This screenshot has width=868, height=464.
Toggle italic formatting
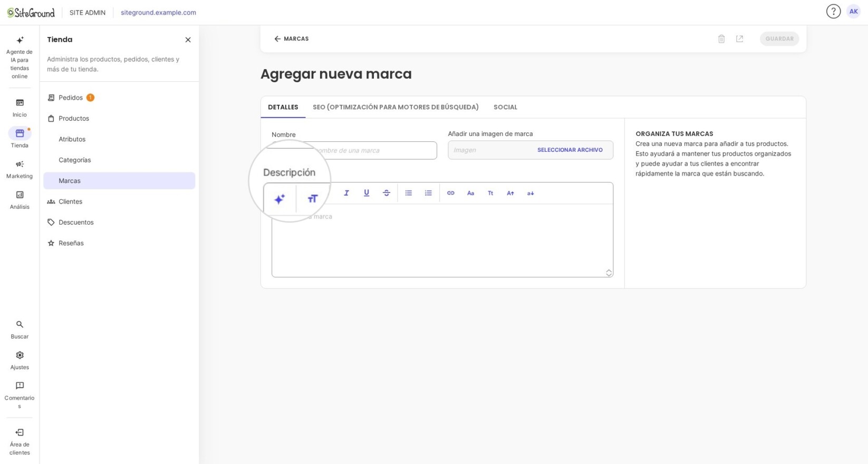(x=346, y=193)
